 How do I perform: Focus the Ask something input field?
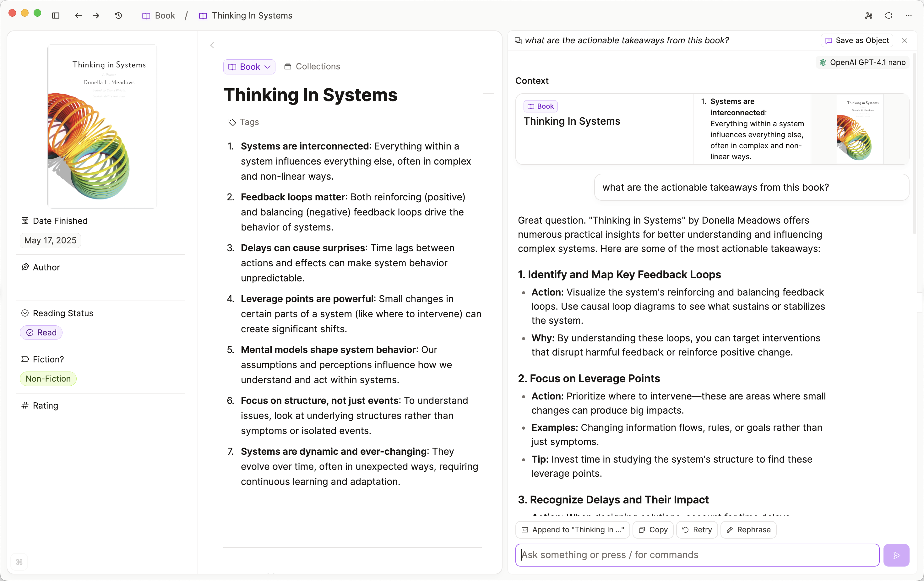[x=697, y=555]
